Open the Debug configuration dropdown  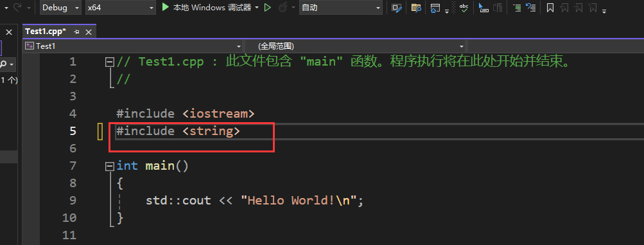[x=61, y=8]
